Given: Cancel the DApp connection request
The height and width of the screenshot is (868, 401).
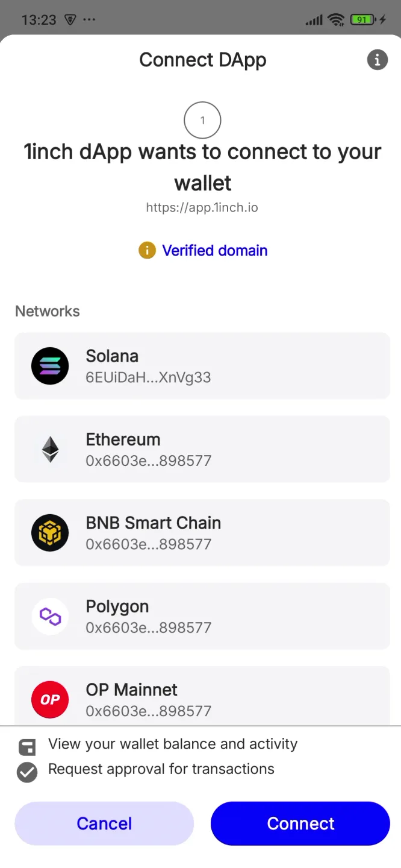Looking at the screenshot, I should click(x=104, y=823).
